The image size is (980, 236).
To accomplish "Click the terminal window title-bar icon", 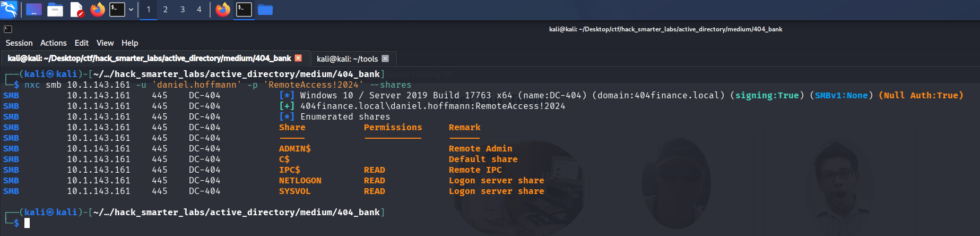I will (8, 29).
